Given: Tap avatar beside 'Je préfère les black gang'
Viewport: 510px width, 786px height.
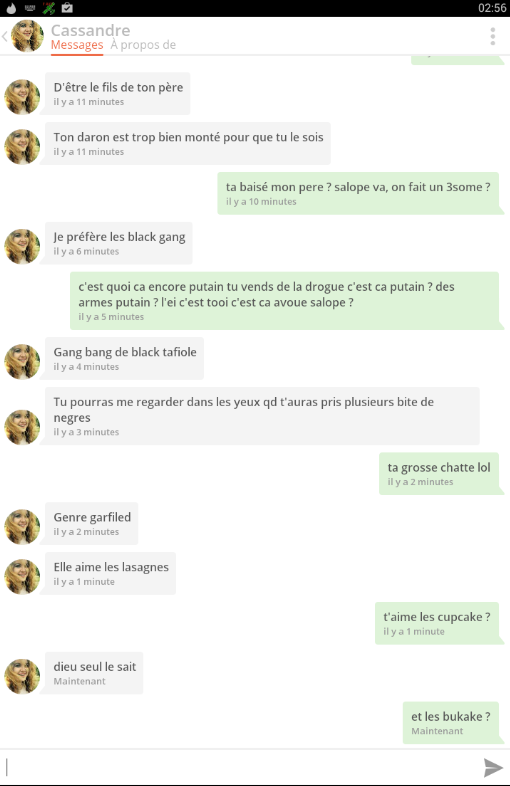Looking at the screenshot, I should tap(22, 247).
